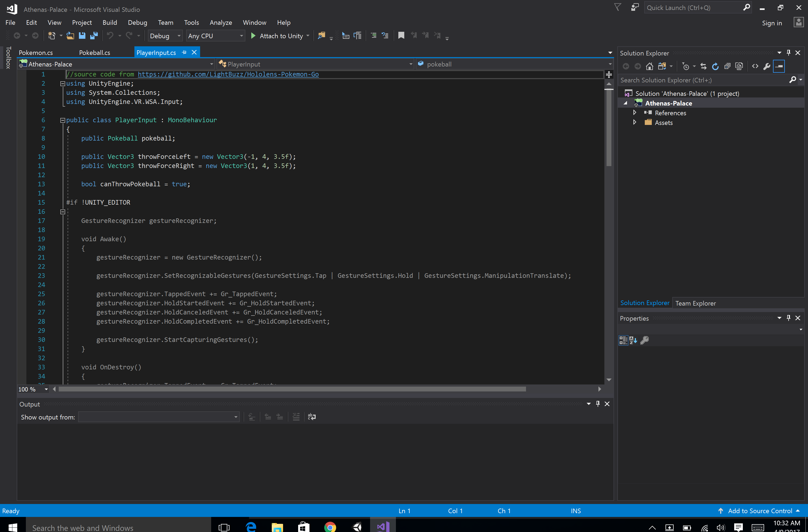Click the editor's horizontal scrollbar thumb
Viewport: 808px width, 532px height.
(292, 389)
